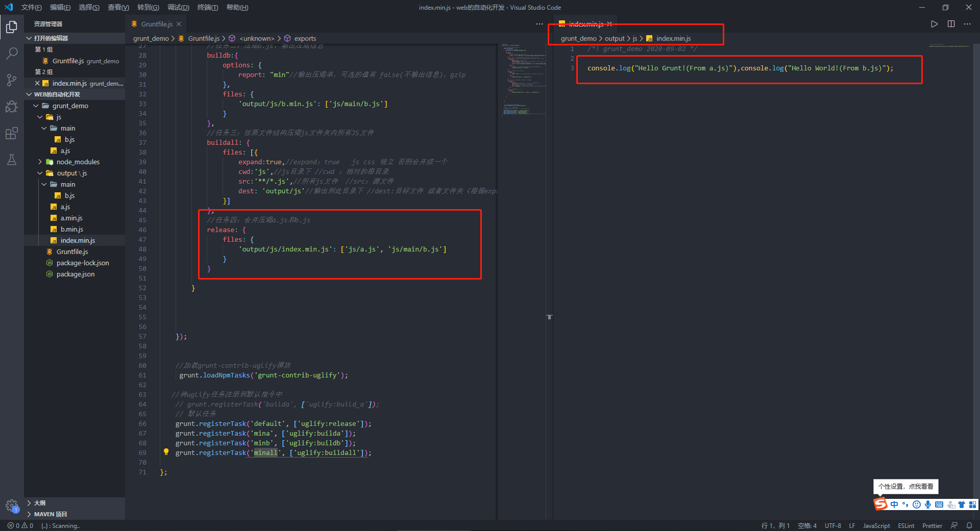Open the Source Control view
This screenshot has width=980, height=531.
(12, 80)
